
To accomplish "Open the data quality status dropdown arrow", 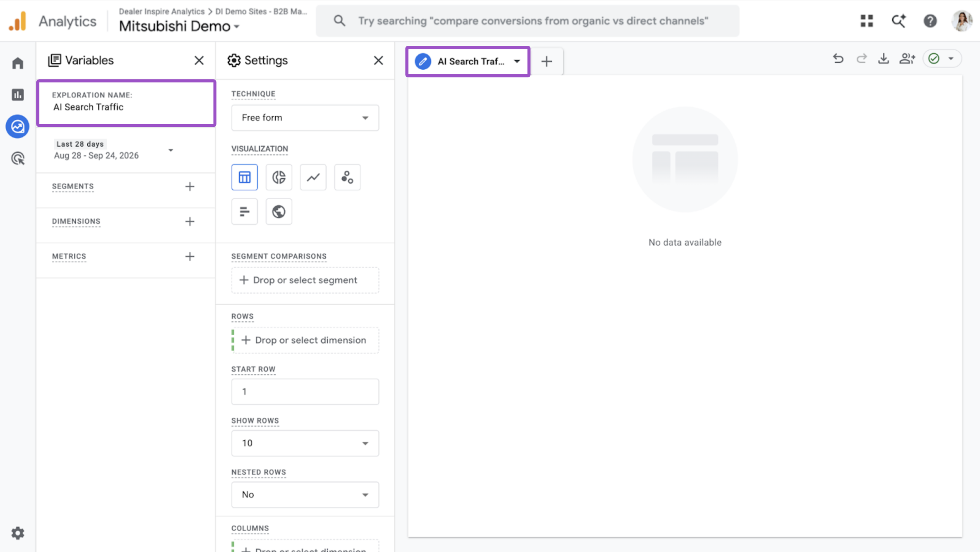I will pyautogui.click(x=951, y=59).
